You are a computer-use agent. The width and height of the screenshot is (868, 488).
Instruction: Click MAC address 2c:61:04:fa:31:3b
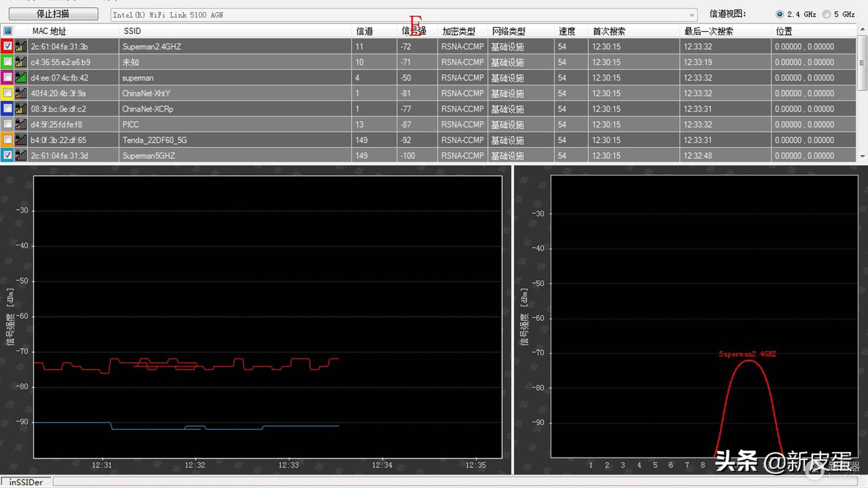click(59, 47)
